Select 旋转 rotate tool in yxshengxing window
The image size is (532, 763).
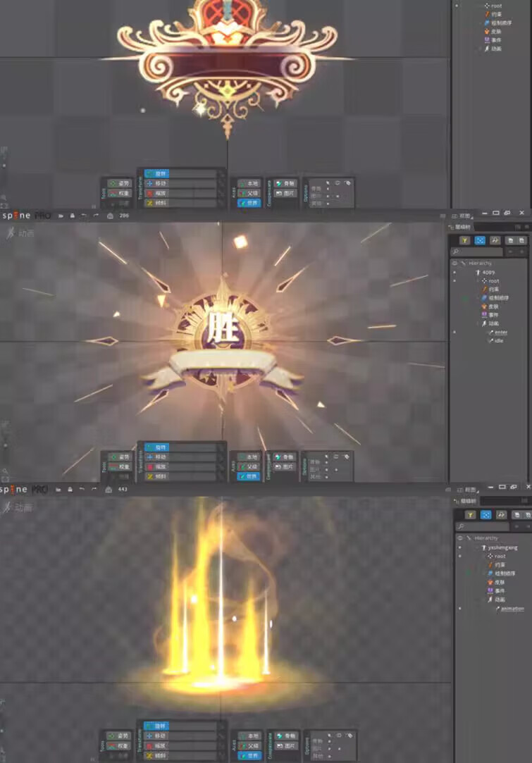pyautogui.click(x=156, y=726)
